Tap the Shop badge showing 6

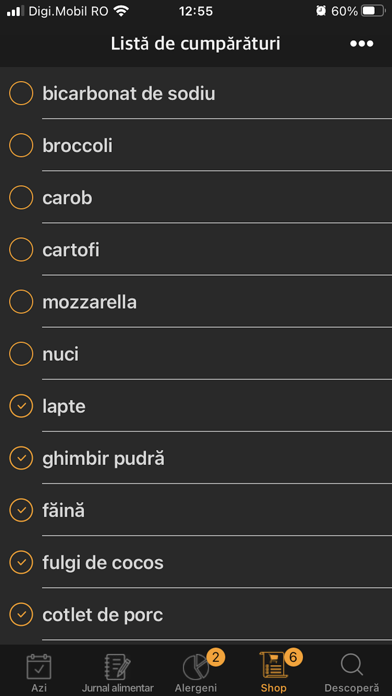pyautogui.click(x=293, y=656)
